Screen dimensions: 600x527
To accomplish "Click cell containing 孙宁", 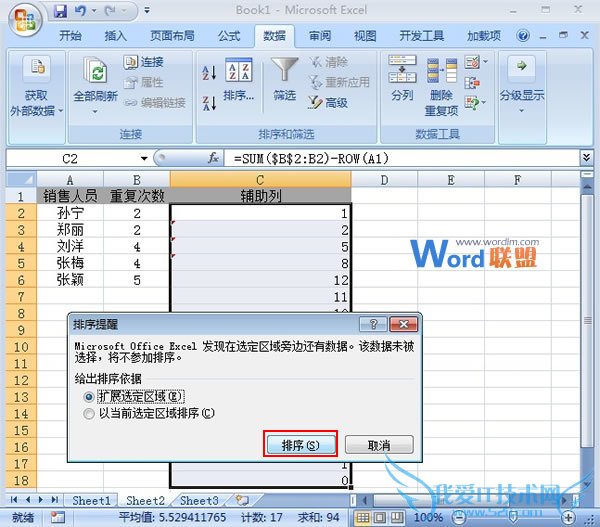I will pos(70,213).
